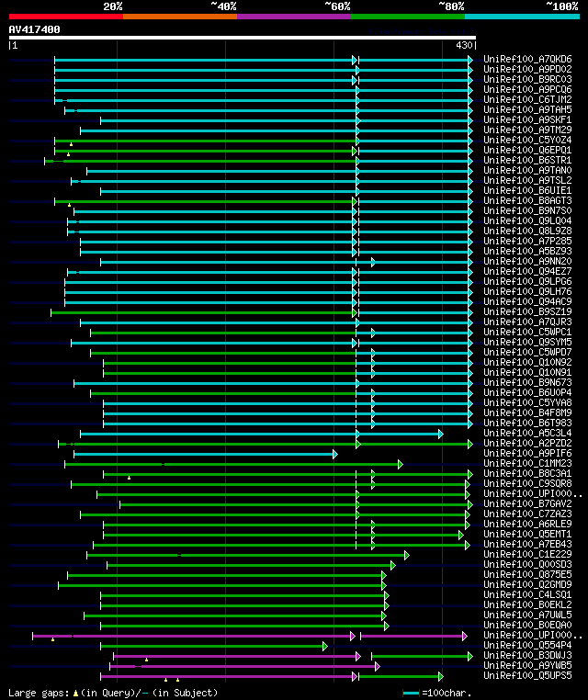Click the cyan ~100% identity legend segment
This screenshot has height=700, width=588.
click(x=523, y=17)
